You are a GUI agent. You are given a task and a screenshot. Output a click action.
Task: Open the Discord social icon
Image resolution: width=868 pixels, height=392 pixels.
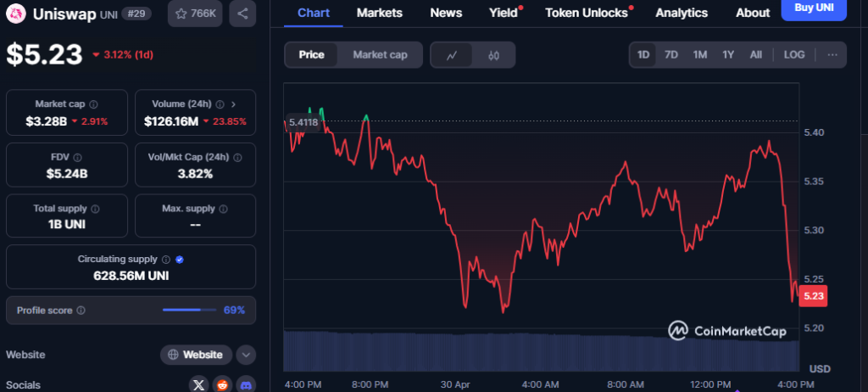(246, 384)
